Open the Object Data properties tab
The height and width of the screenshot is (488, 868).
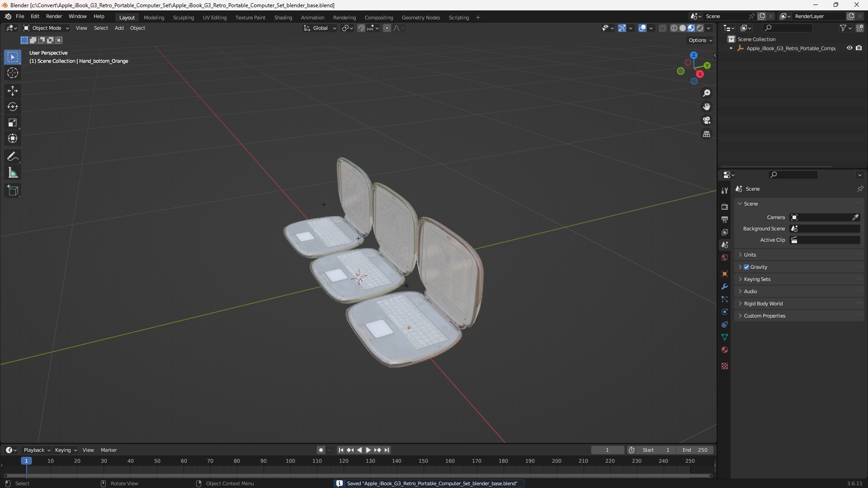725,337
